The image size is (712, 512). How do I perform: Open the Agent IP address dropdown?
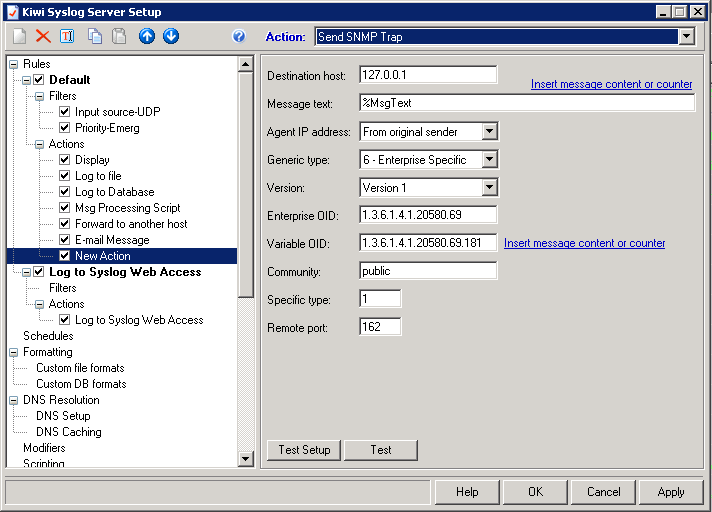coord(489,132)
